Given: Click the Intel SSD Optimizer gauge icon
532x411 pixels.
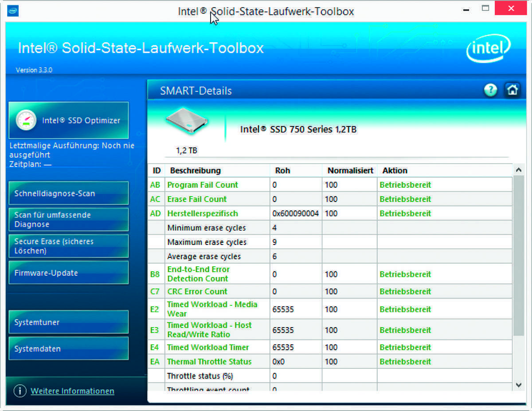Looking at the screenshot, I should click(26, 120).
